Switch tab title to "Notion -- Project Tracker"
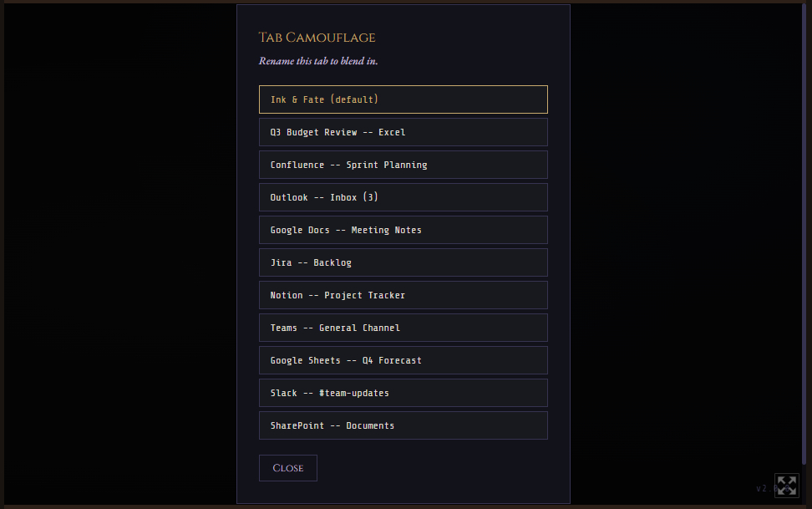812x509 pixels. [403, 295]
